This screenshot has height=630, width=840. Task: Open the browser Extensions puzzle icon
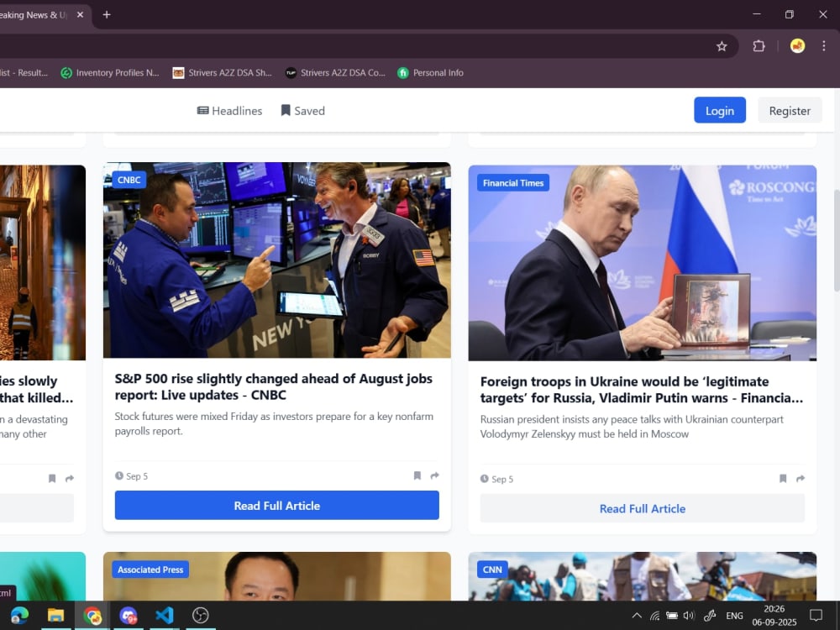[x=759, y=46]
